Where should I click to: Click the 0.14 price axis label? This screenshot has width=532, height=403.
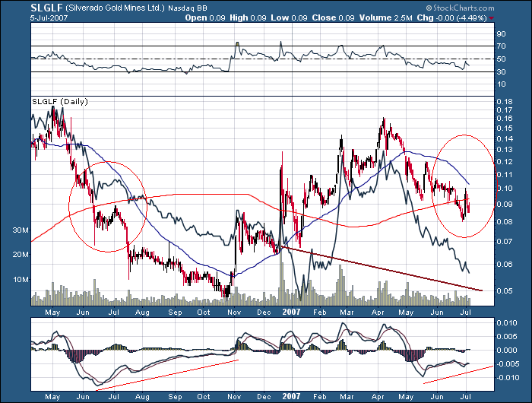[505, 139]
